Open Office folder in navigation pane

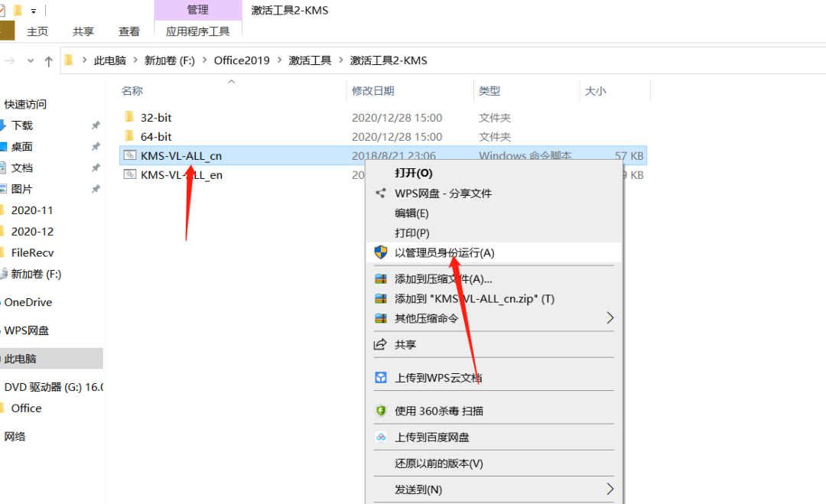[x=26, y=408]
